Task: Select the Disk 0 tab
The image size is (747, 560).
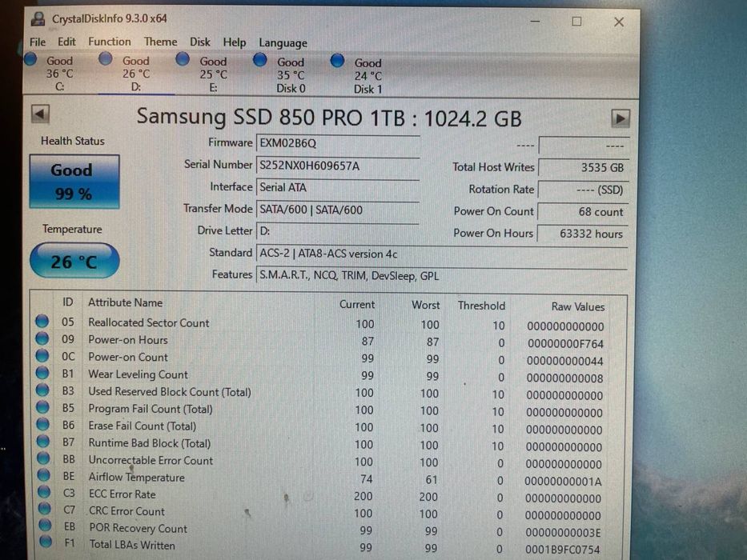Action: point(291,74)
